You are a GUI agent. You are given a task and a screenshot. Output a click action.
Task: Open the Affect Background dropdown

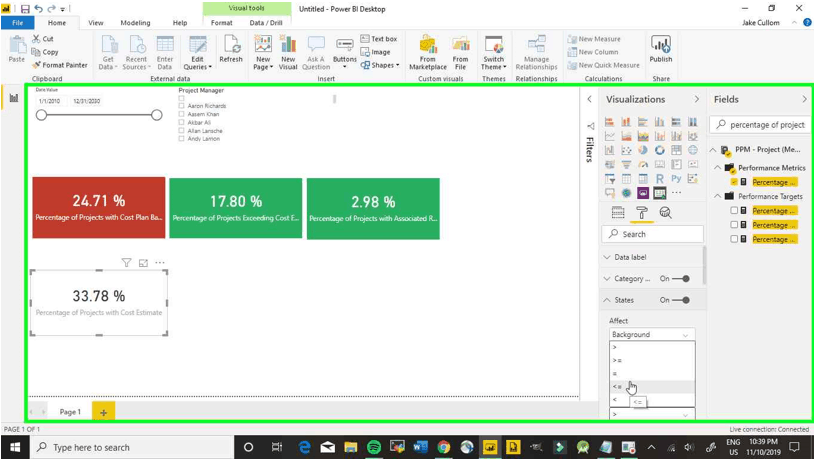[x=652, y=334]
